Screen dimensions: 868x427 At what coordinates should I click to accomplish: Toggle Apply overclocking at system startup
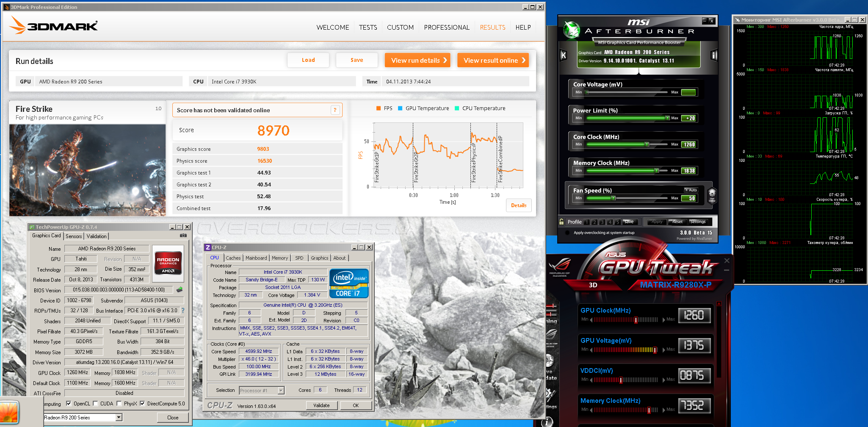[567, 233]
